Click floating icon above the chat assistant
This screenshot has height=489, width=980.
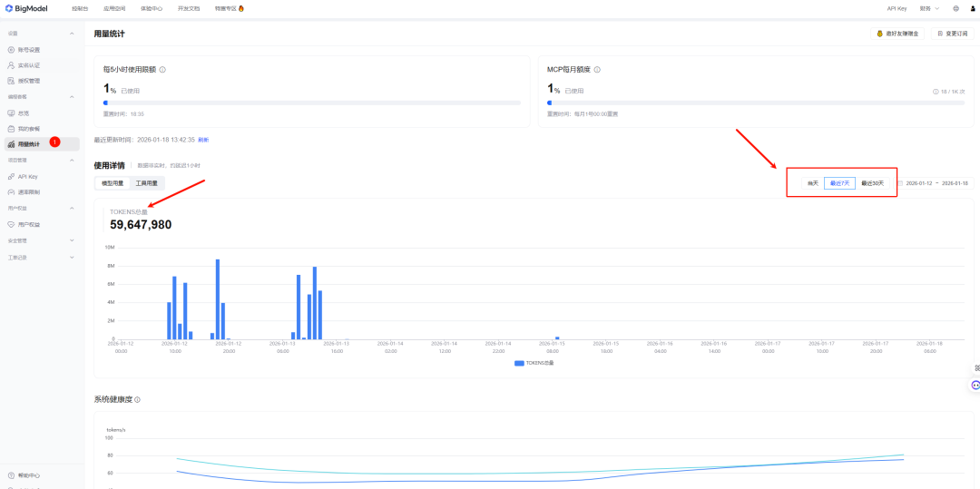pyautogui.click(x=976, y=367)
